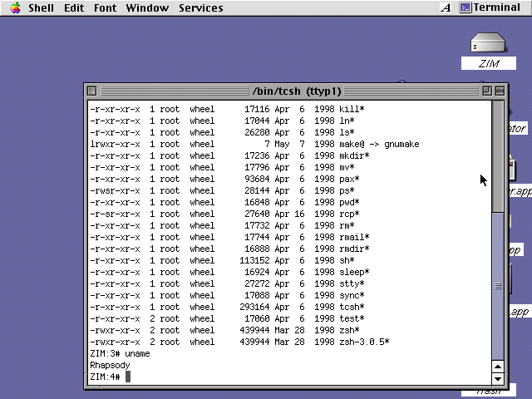Click the Terminal icon in menu bar
This screenshot has height=399, width=532.
pos(465,7)
